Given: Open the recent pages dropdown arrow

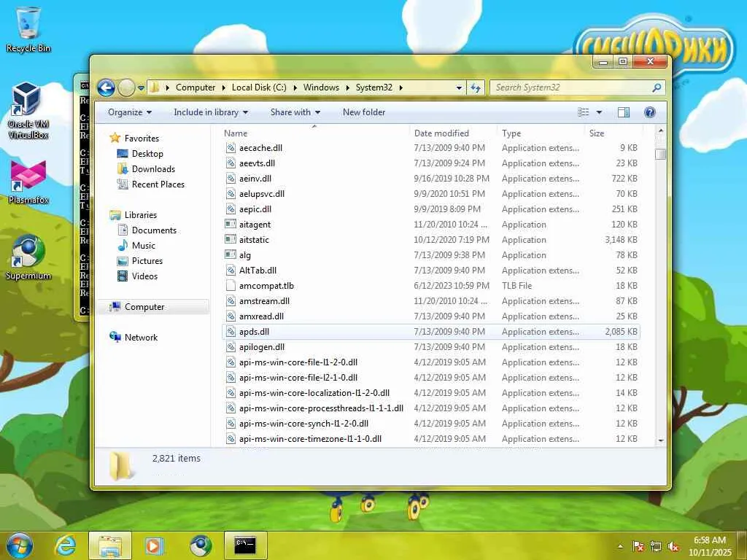Looking at the screenshot, I should click(141, 88).
